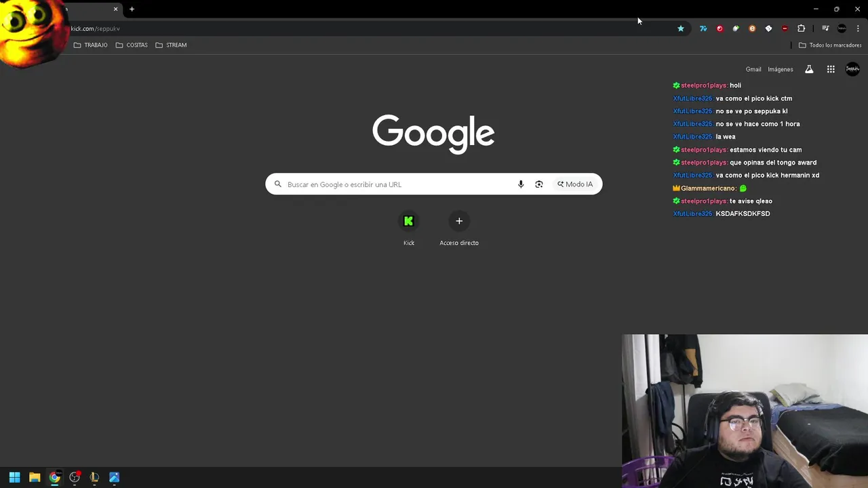Click chat message 'va como el pico kick ctm'
868x488 pixels.
pos(753,98)
